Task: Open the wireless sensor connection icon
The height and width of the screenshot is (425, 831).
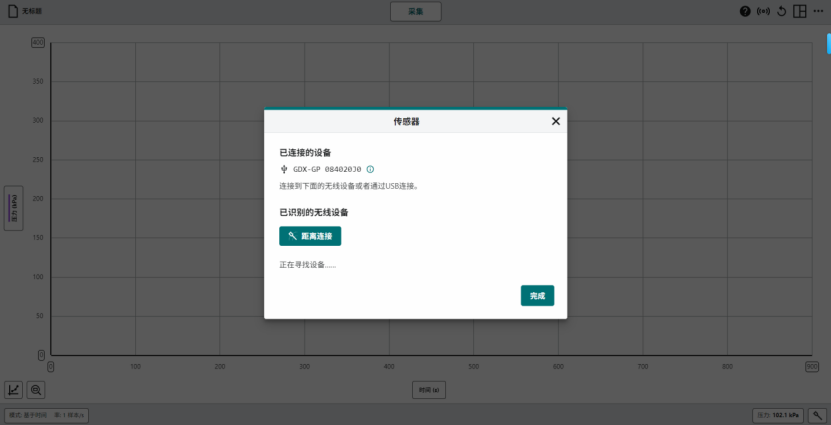Action: pyautogui.click(x=763, y=11)
